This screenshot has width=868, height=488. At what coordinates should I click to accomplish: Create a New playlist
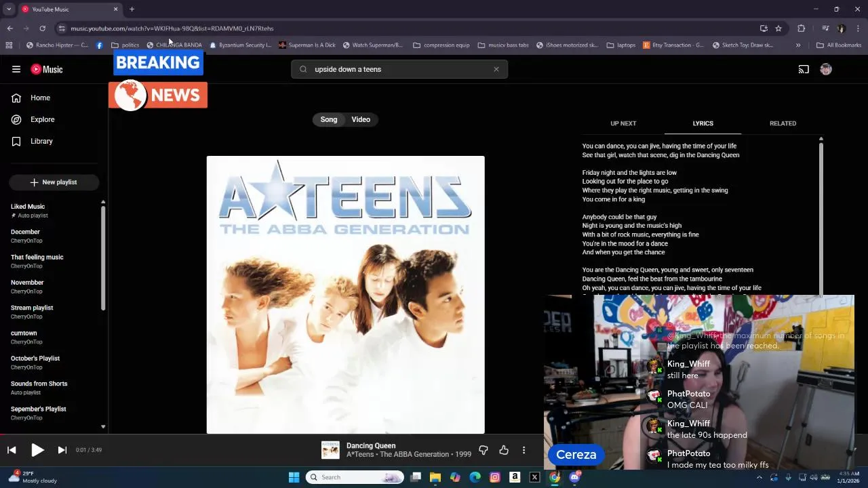click(x=54, y=182)
